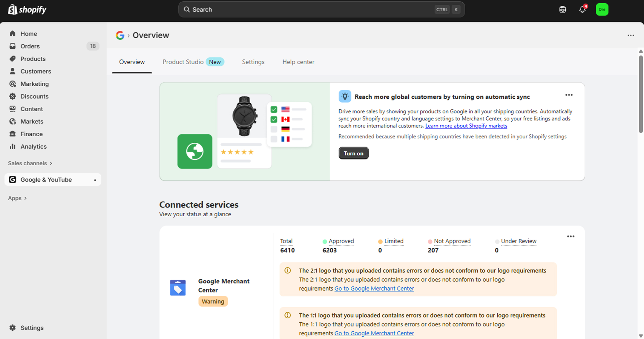The width and height of the screenshot is (644, 339).
Task: Select Google & YouTube sales channel
Action: [53, 179]
